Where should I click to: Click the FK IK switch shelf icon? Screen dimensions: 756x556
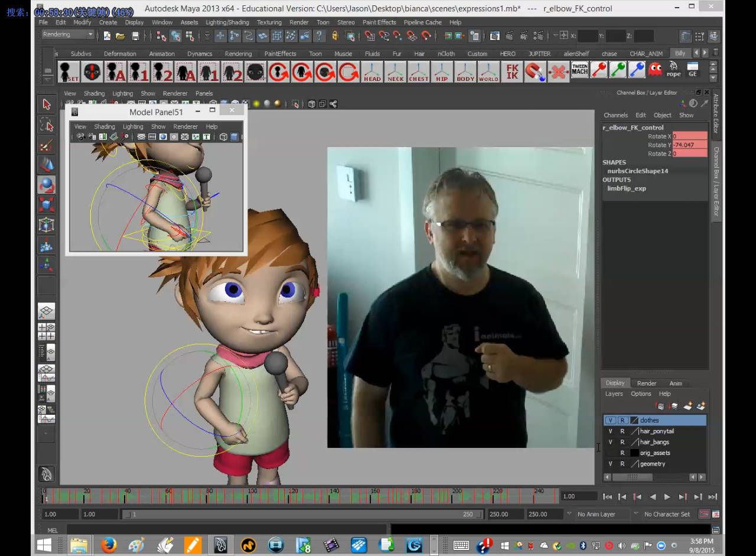click(512, 72)
